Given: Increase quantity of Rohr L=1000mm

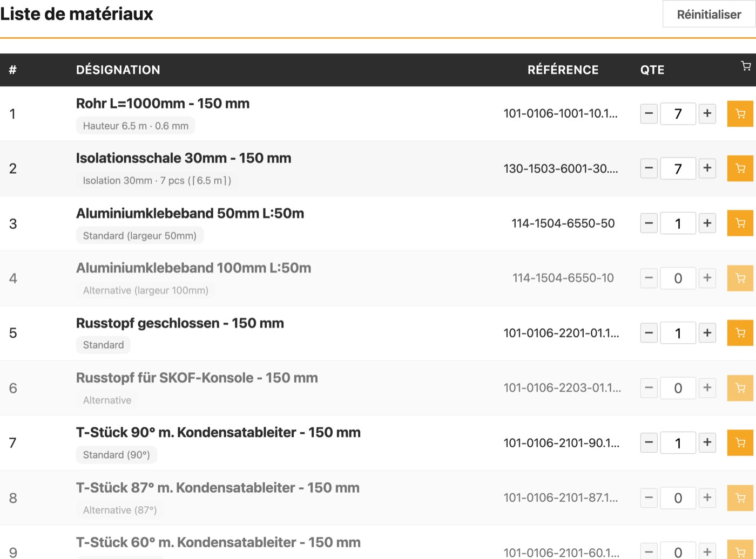Looking at the screenshot, I should point(707,113).
